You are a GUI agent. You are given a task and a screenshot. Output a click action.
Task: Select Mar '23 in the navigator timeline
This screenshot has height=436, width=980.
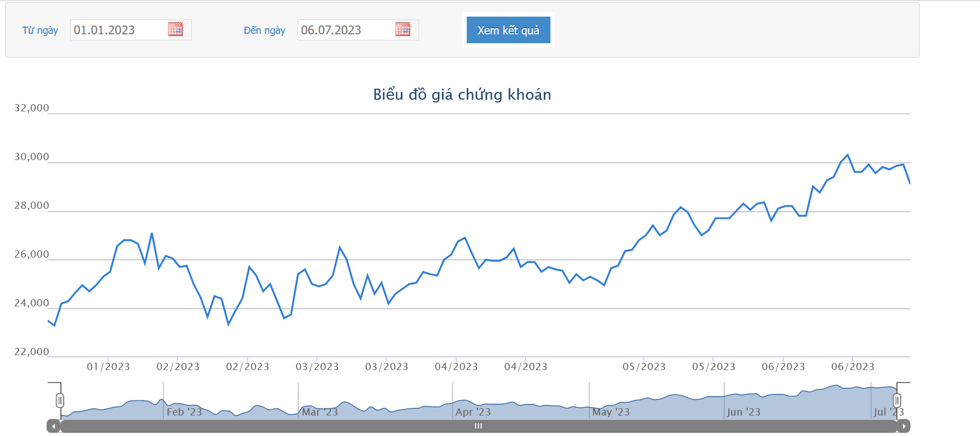coord(320,412)
